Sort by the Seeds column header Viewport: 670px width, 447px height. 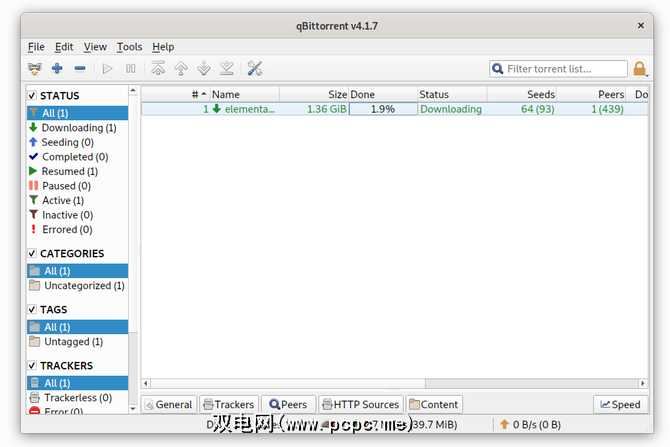[521, 94]
